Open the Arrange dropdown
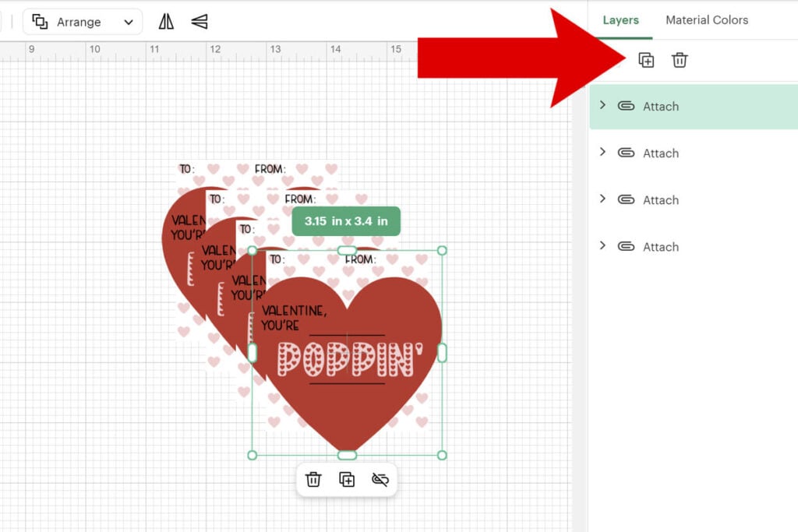Viewport: 798px width, 532px height. coord(83,22)
